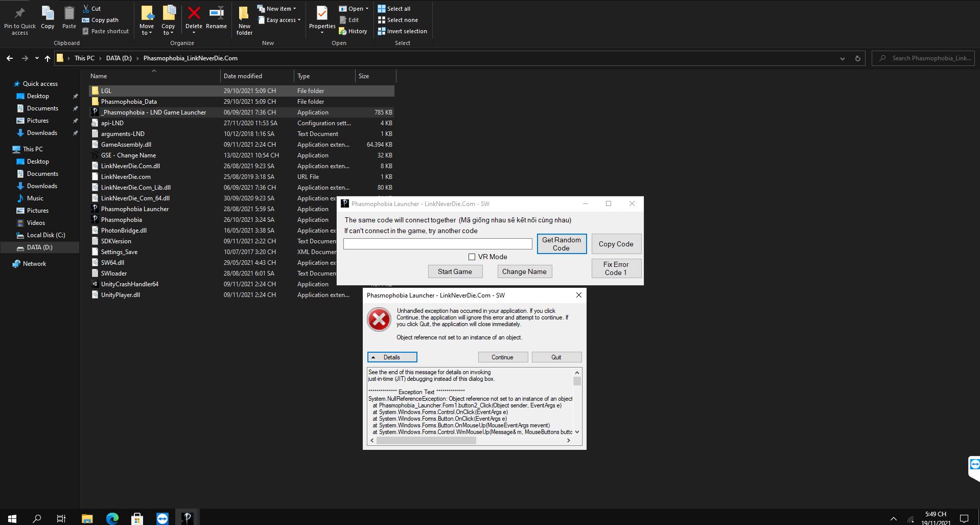Click the launcher code input field
Image resolution: width=980 pixels, height=525 pixels.
[437, 244]
